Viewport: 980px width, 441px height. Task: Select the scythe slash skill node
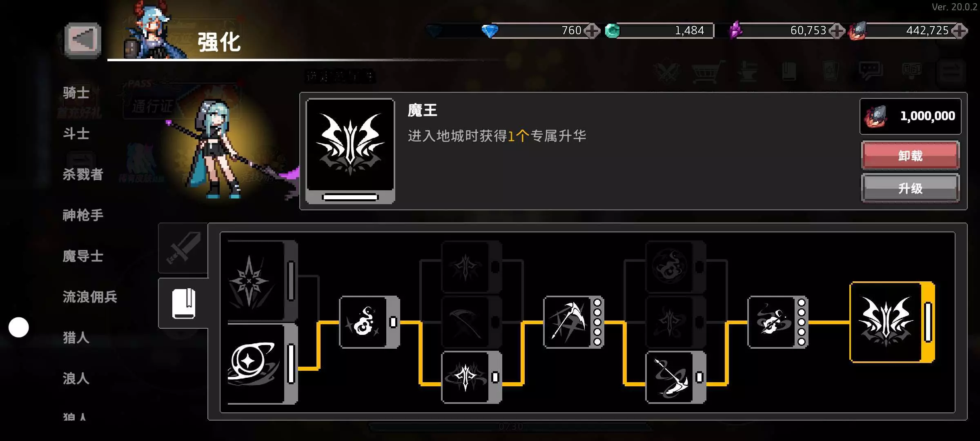coord(574,322)
